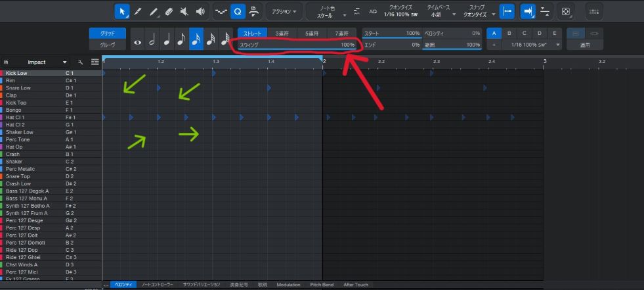Select the Listen speaker tool
Screen dimensions: 644x290
pos(201,11)
